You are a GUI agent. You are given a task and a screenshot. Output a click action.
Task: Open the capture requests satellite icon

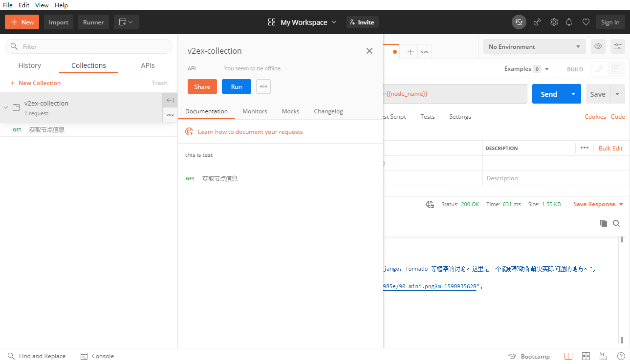coord(537,22)
